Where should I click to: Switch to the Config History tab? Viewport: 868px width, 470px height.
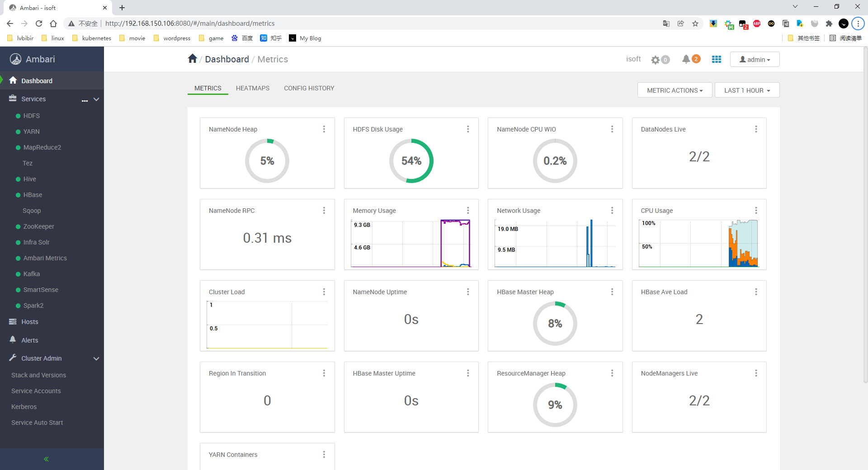point(309,88)
